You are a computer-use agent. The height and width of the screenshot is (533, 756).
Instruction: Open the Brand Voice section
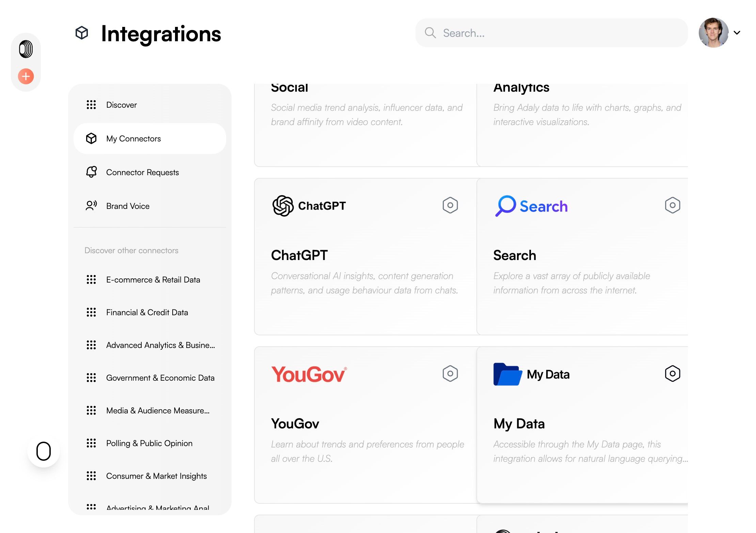click(x=127, y=206)
